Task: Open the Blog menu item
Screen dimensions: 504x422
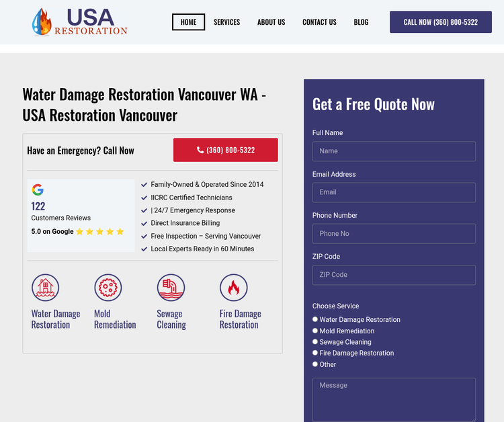Action: (x=362, y=22)
